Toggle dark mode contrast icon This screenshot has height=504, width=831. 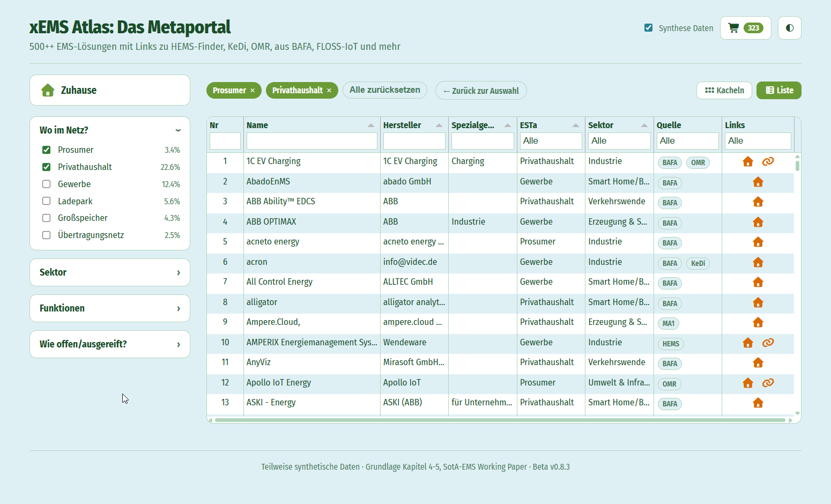pyautogui.click(x=789, y=28)
